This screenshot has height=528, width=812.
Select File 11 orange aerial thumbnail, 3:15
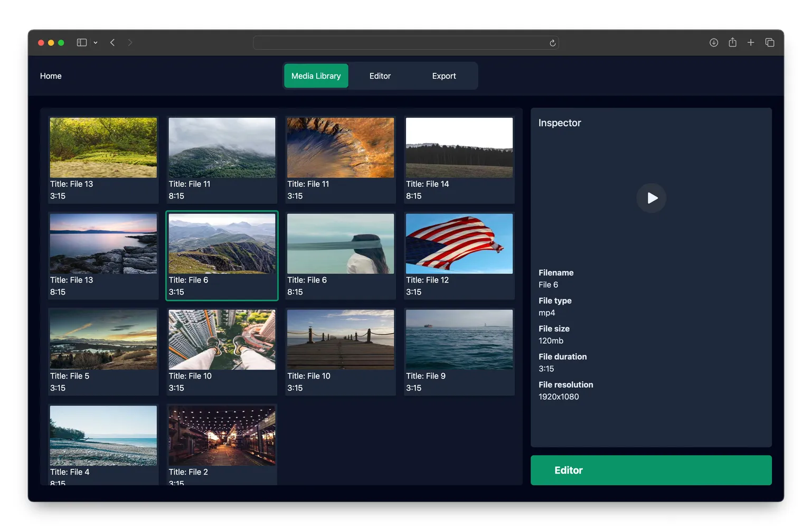point(341,148)
